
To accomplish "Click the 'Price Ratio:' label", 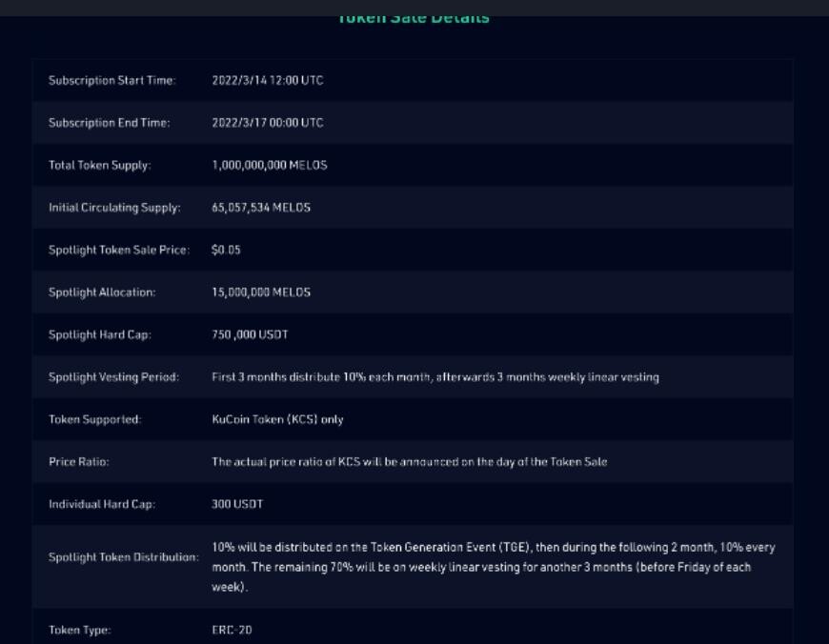I will pos(79,462).
